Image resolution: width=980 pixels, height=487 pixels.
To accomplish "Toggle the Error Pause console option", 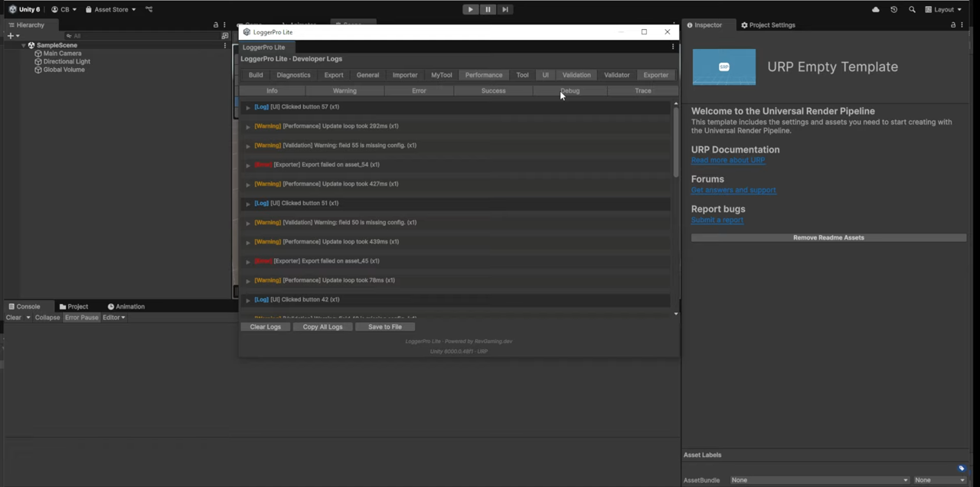I will pos(81,317).
